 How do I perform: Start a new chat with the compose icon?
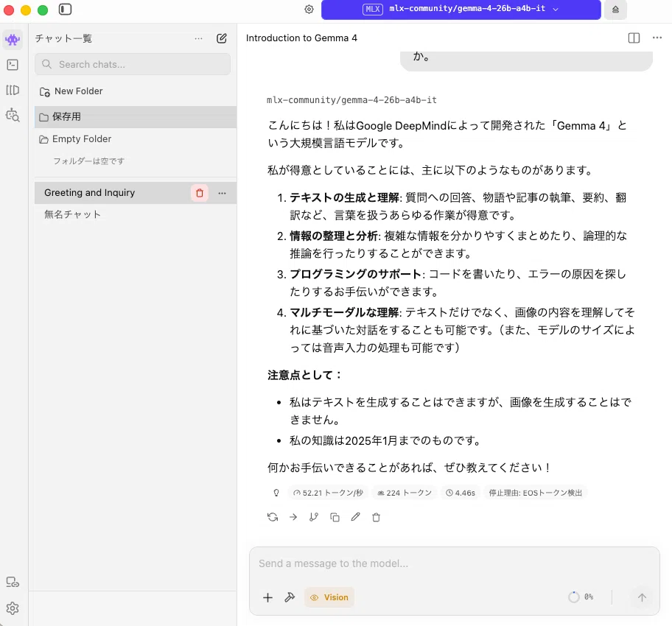click(x=222, y=38)
